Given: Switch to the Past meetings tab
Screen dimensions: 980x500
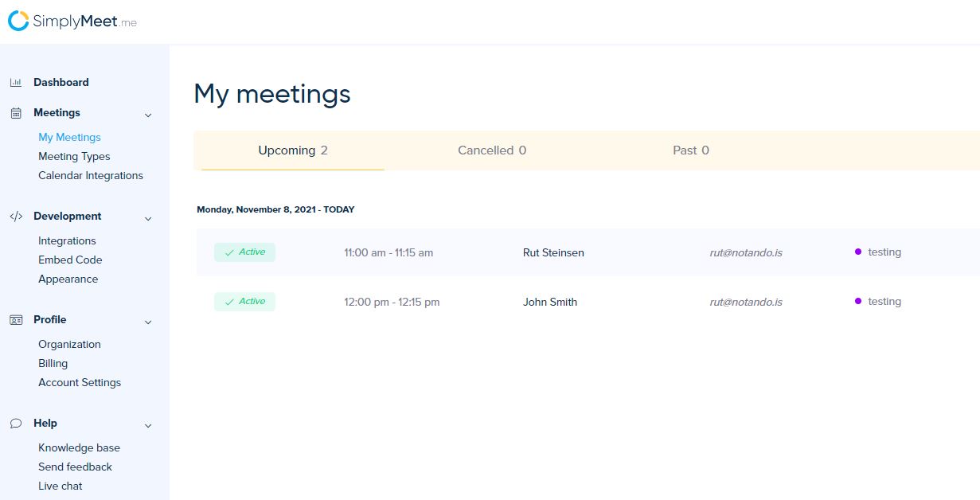Looking at the screenshot, I should pos(690,150).
